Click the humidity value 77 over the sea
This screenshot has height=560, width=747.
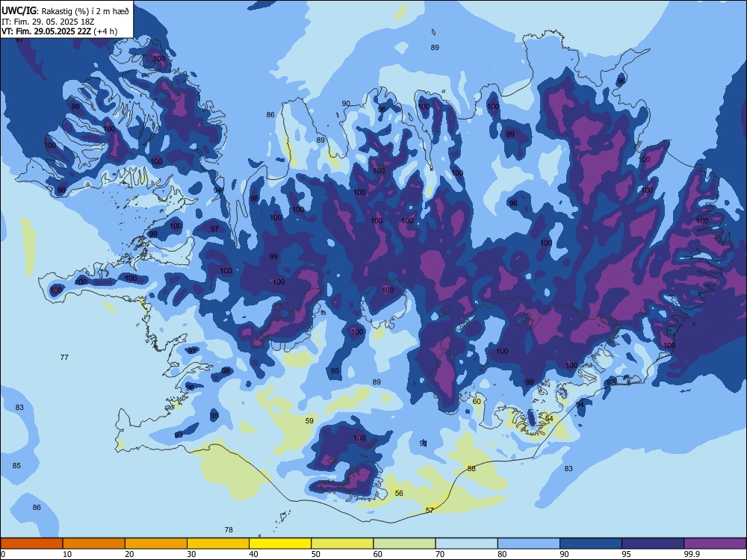[65, 357]
